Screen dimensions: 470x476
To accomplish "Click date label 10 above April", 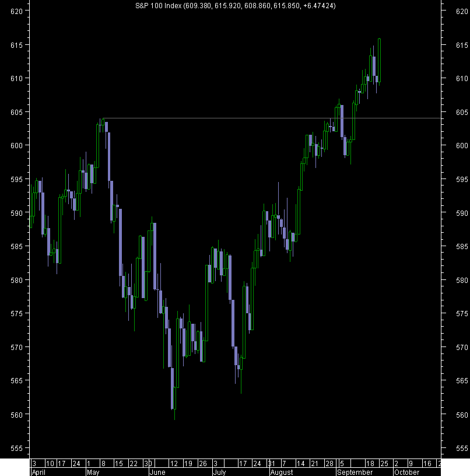I will pyautogui.click(x=50, y=464).
